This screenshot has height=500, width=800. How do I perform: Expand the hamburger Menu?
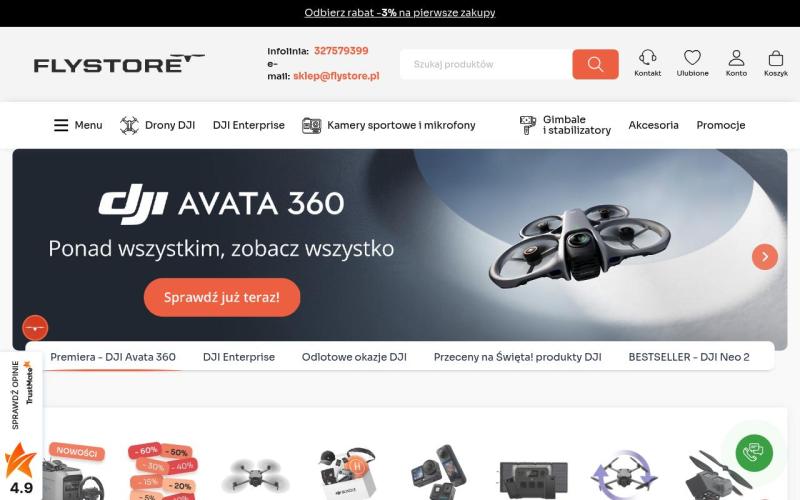pos(78,125)
